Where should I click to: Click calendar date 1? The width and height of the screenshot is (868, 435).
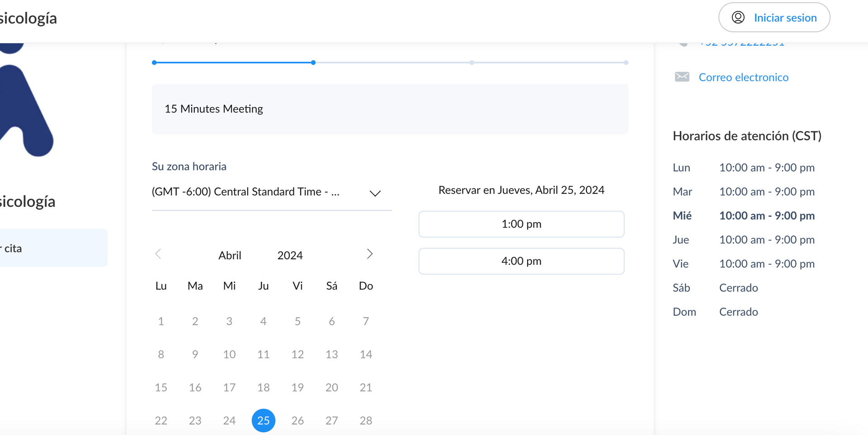[161, 321]
